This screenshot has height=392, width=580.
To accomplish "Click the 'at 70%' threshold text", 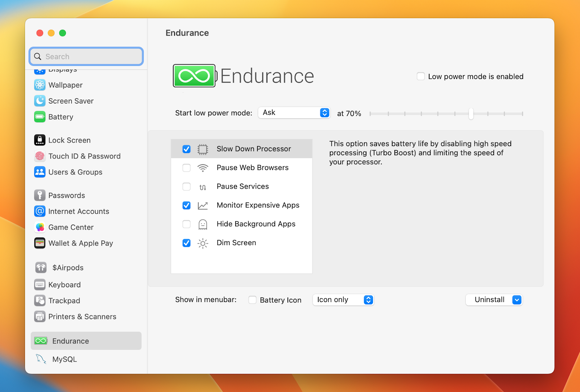I will tap(349, 114).
